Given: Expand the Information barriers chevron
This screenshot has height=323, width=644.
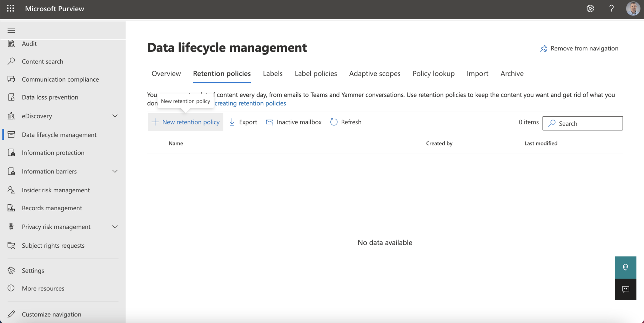Looking at the screenshot, I should tap(115, 171).
